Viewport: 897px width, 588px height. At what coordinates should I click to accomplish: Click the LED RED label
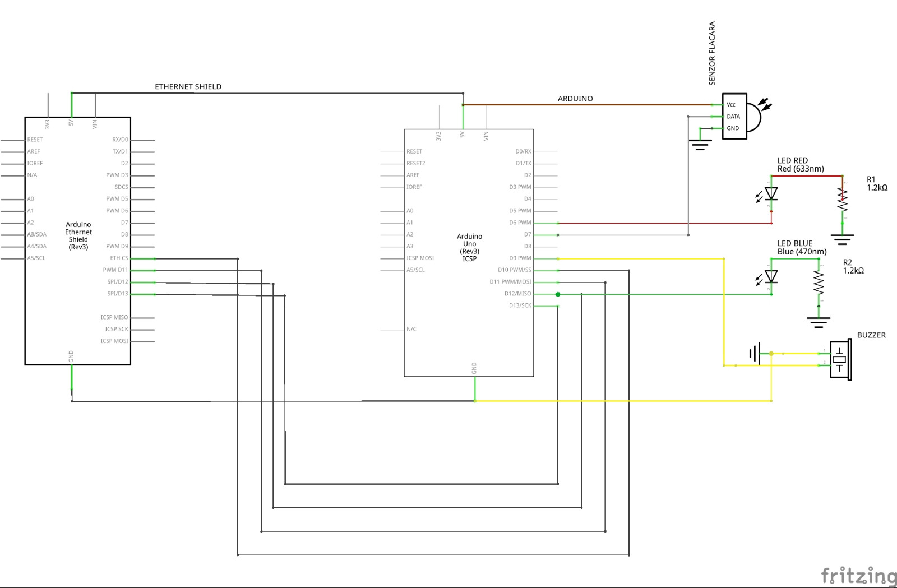[793, 160]
